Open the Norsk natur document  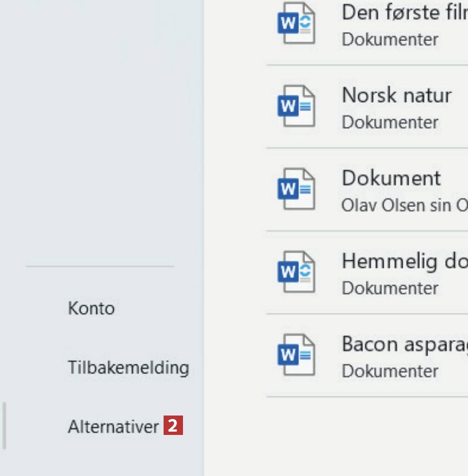tap(396, 95)
